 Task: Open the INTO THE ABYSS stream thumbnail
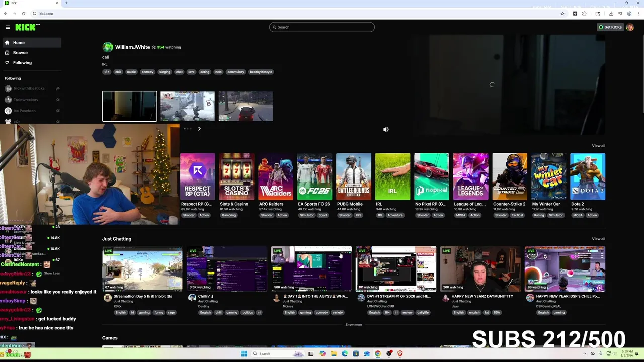coord(311,269)
